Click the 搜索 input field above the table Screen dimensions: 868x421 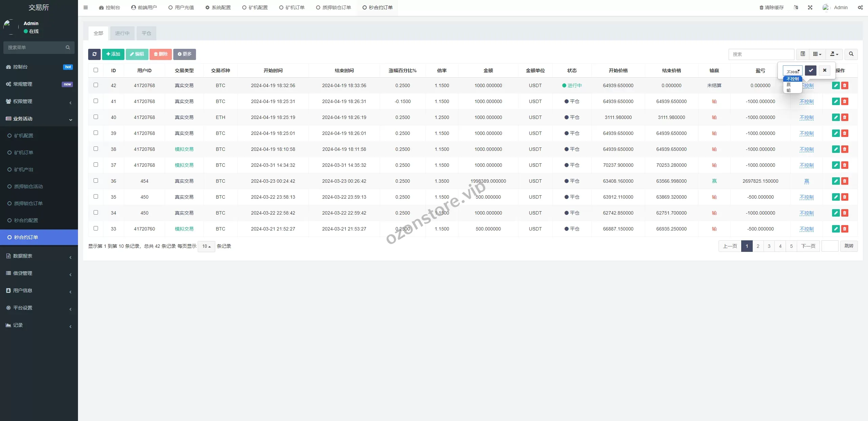click(x=761, y=54)
